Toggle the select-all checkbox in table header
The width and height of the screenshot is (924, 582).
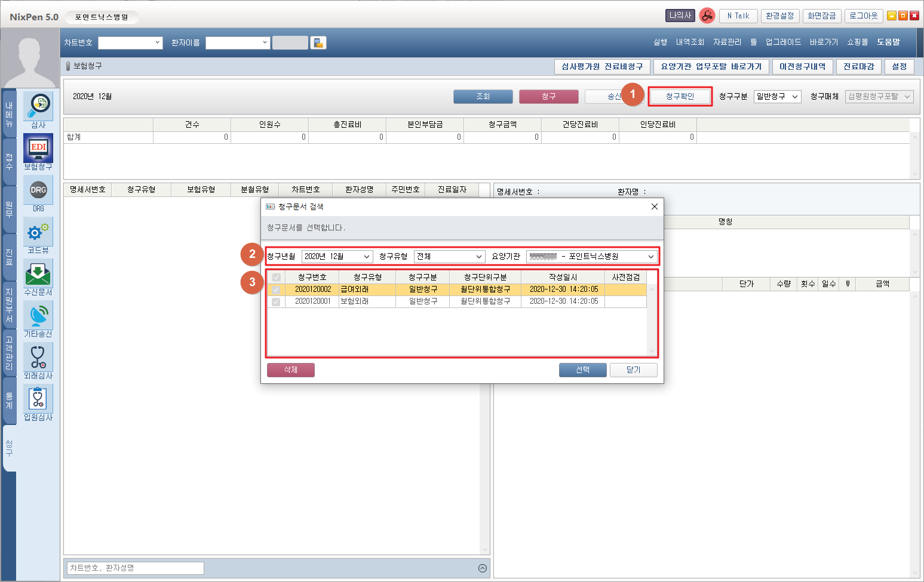tap(276, 277)
